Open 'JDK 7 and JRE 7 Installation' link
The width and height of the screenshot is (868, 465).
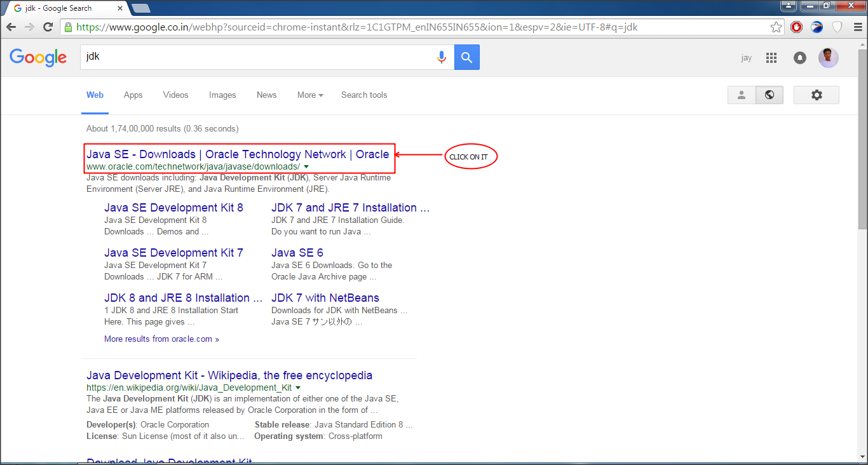[351, 208]
